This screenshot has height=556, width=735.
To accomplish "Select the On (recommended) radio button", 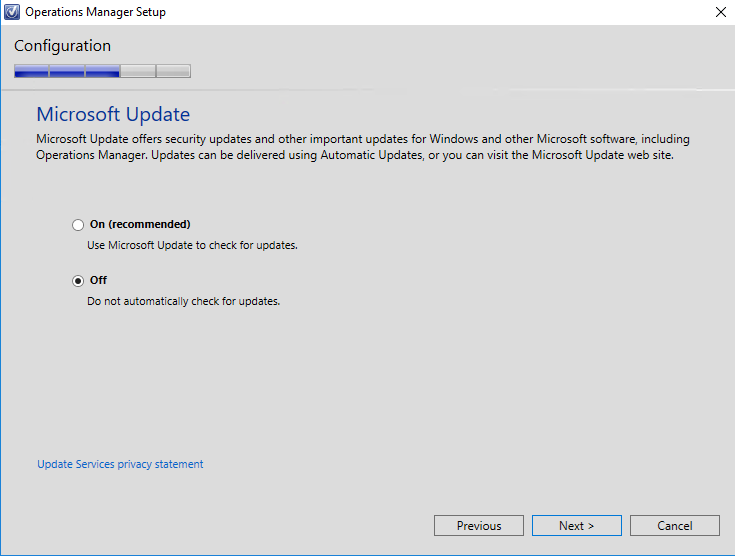I will coord(78,225).
